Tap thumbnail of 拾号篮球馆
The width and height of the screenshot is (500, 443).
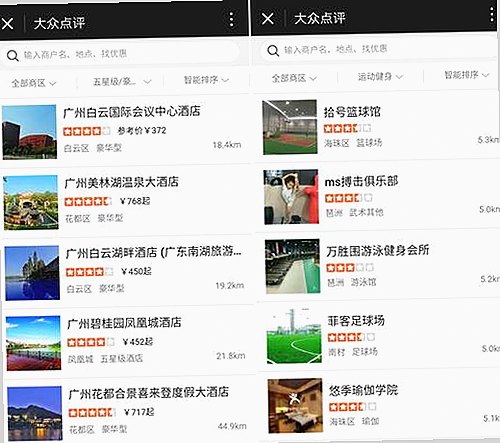tap(290, 127)
